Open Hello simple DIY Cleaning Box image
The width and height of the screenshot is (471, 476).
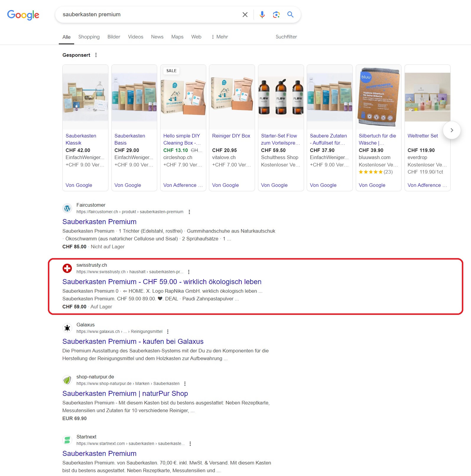point(183,97)
